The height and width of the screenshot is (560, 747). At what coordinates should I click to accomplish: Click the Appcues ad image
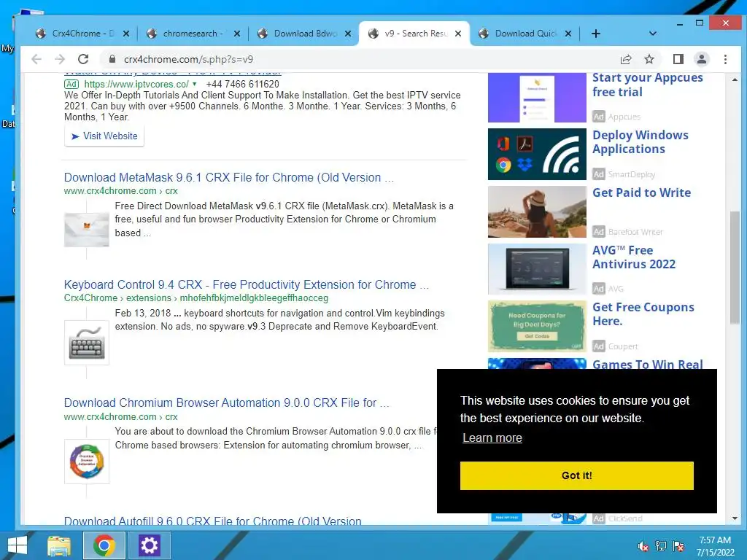click(537, 98)
